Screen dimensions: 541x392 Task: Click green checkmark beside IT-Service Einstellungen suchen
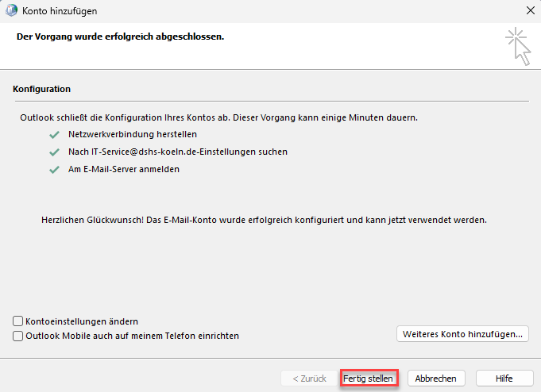click(54, 152)
